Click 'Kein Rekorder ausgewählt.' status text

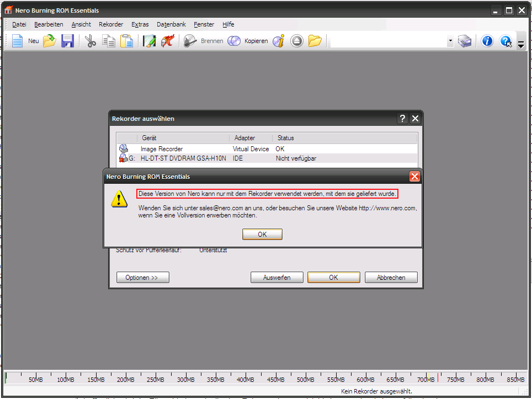pyautogui.click(x=376, y=391)
